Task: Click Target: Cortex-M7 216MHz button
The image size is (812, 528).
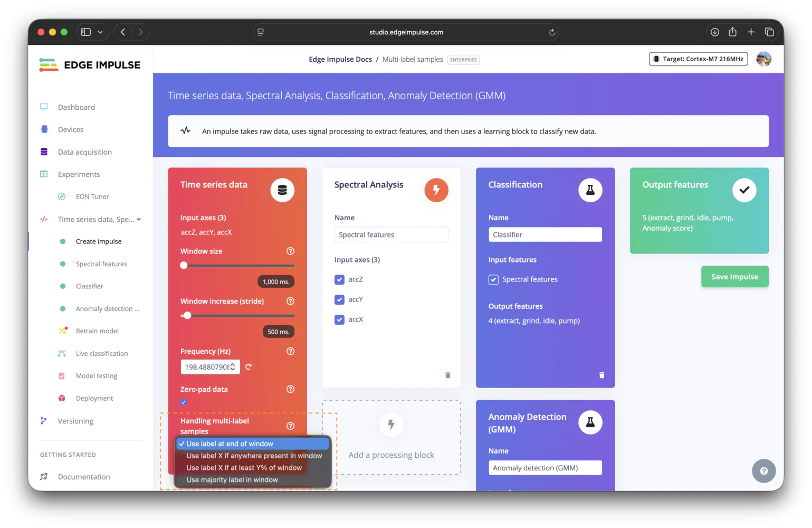Action: [698, 59]
